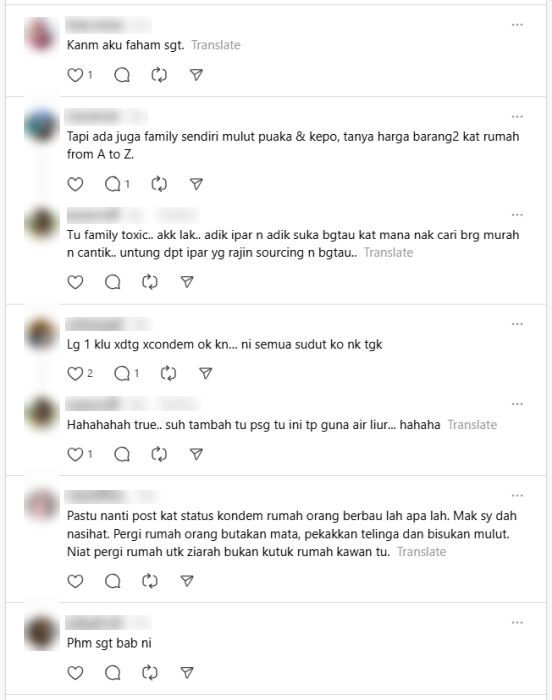Image resolution: width=552 pixels, height=700 pixels.
Task: Reply to the "Kanm aku faham sgt" comment
Action: 122,75
